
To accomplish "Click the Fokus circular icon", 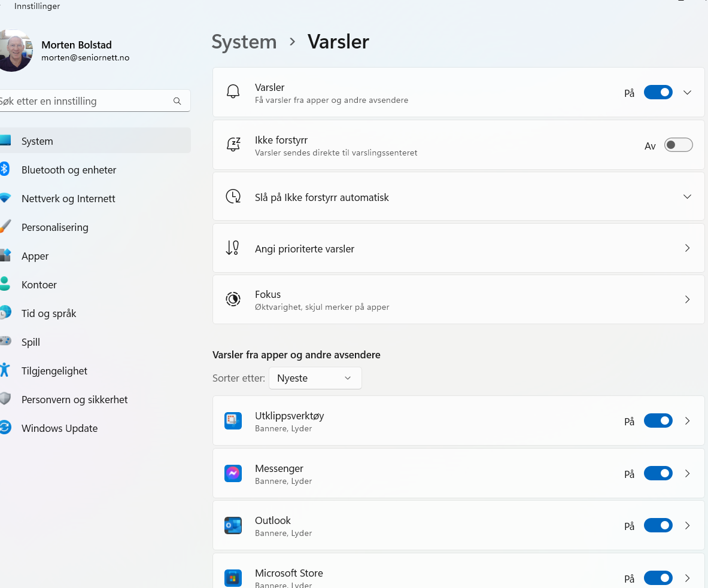I will (x=233, y=299).
